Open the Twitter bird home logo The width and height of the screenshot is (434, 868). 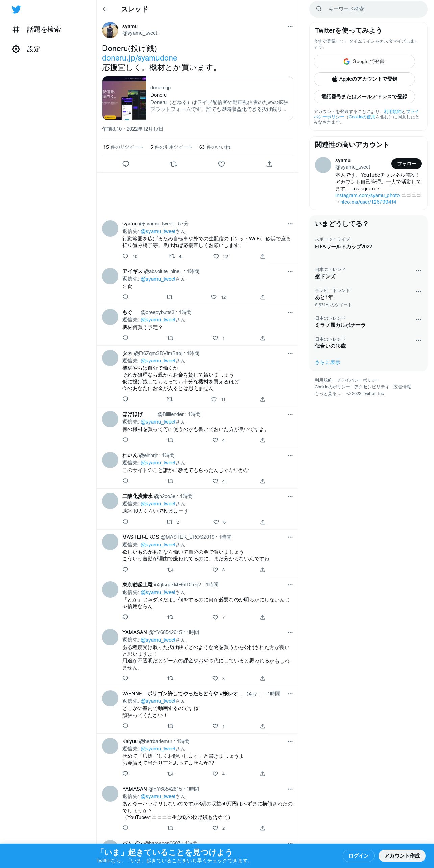click(16, 9)
